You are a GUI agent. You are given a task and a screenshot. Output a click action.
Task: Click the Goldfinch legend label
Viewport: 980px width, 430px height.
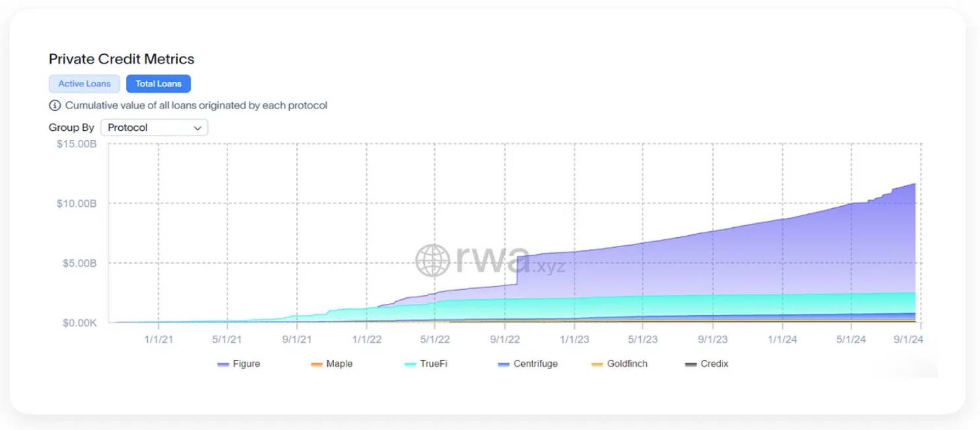pyautogui.click(x=627, y=364)
